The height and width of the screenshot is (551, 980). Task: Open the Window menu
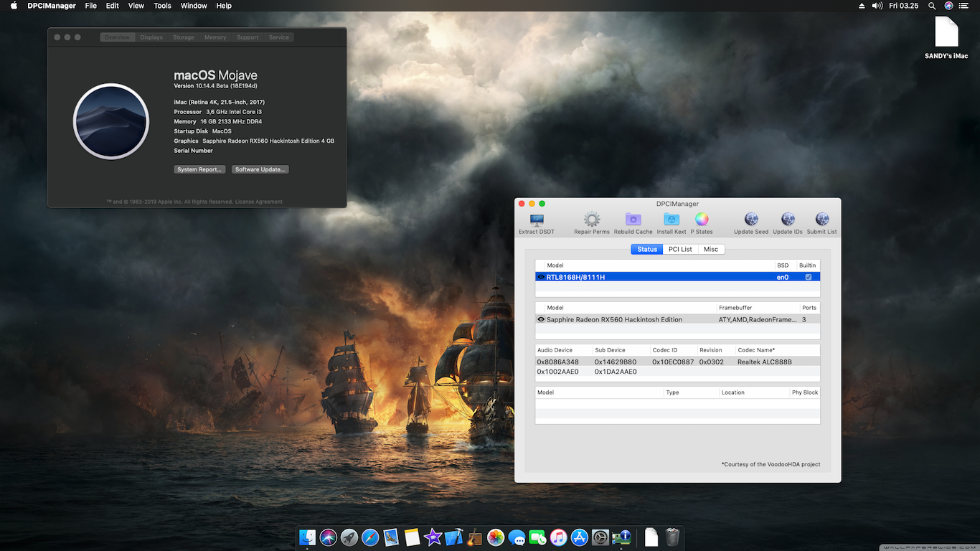[194, 6]
